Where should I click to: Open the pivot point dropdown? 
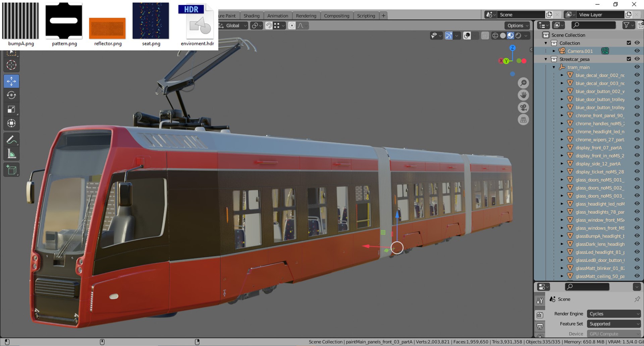tap(257, 25)
